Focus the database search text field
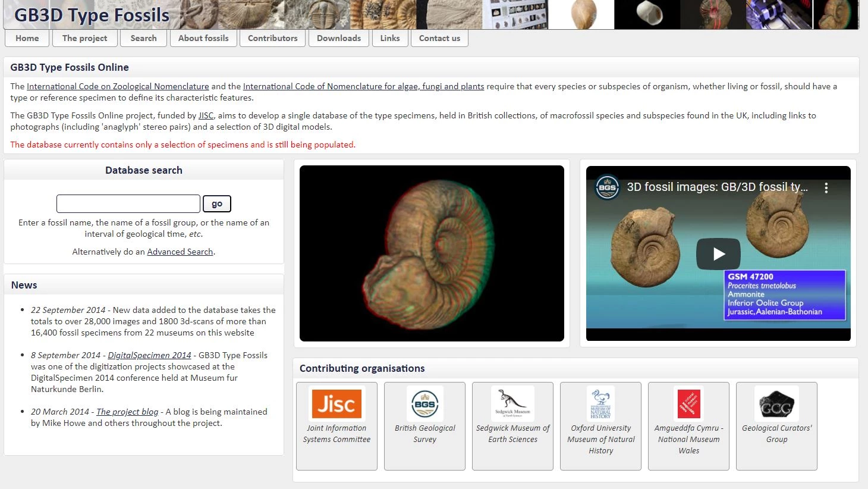Viewport: 868px width, 489px height. click(128, 203)
